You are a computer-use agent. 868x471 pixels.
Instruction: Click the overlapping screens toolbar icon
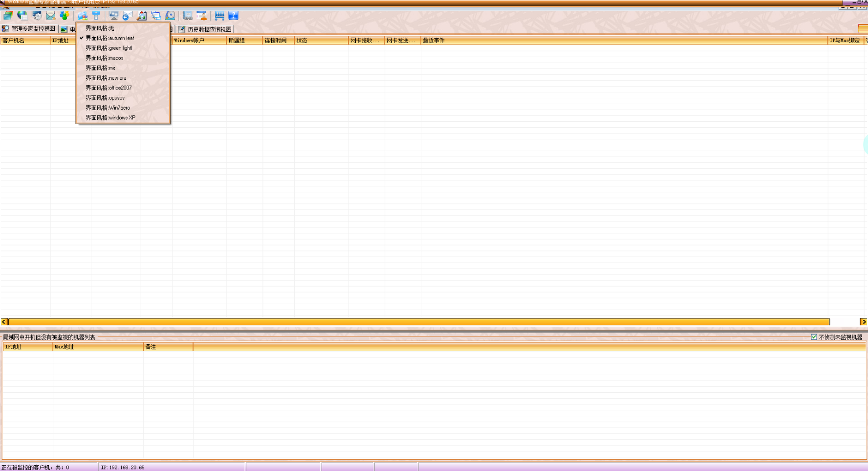click(156, 16)
